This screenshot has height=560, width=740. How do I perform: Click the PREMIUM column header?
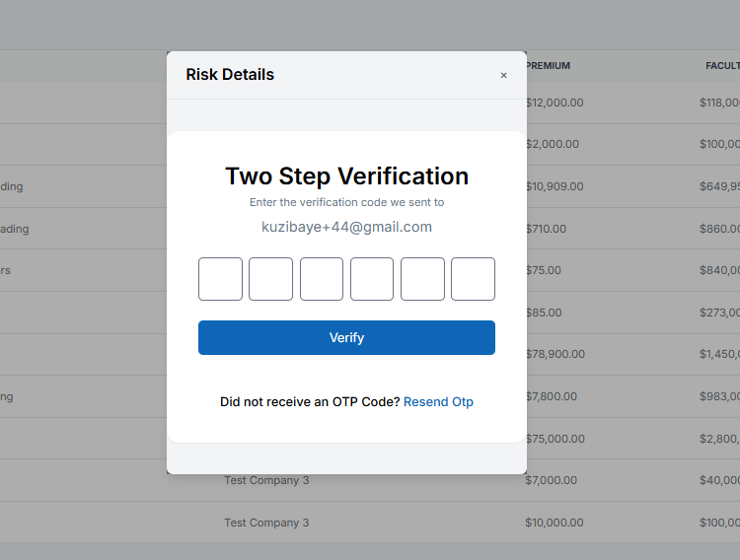click(x=549, y=66)
